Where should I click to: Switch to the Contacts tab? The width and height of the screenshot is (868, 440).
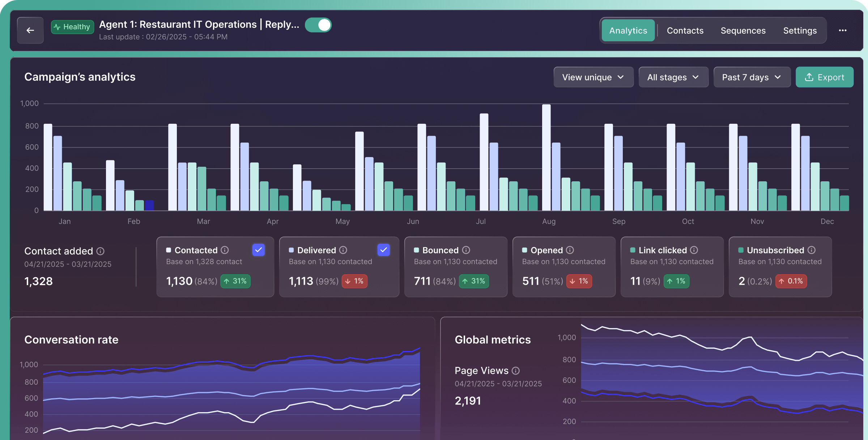point(685,30)
